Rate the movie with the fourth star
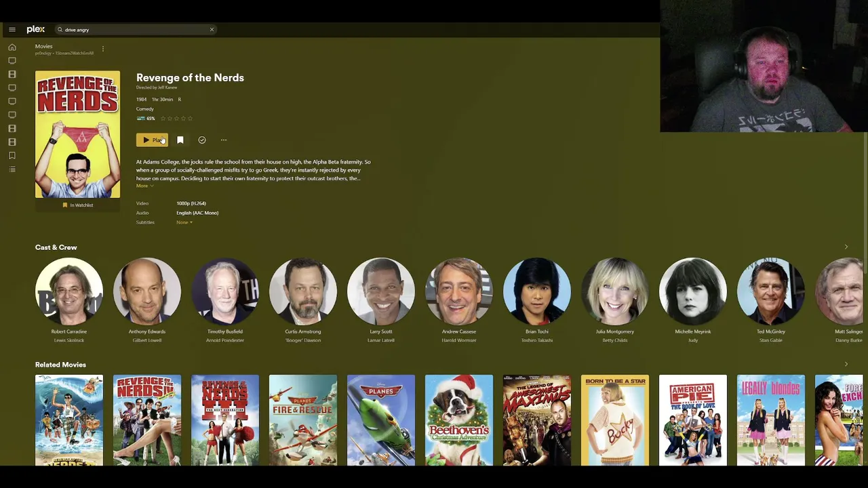This screenshot has width=868, height=488. coord(183,119)
